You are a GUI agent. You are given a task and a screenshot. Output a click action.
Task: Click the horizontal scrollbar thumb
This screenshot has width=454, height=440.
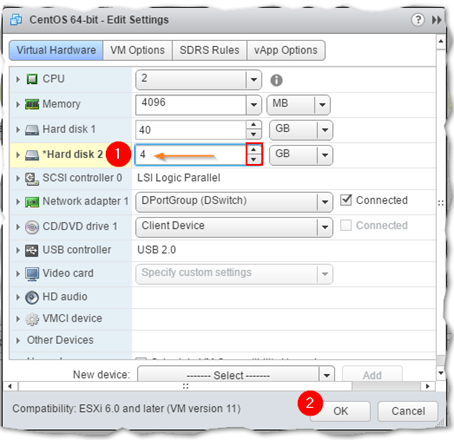[x=185, y=386]
